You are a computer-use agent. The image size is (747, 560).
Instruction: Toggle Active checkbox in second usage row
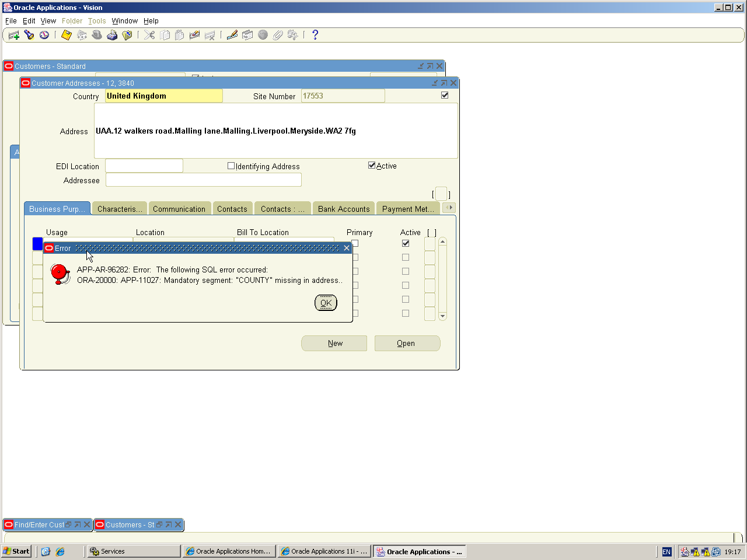[406, 257]
